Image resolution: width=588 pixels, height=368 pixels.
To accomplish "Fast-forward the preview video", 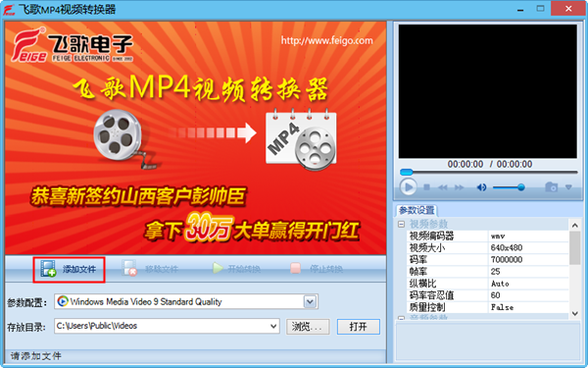I will pyautogui.click(x=459, y=187).
